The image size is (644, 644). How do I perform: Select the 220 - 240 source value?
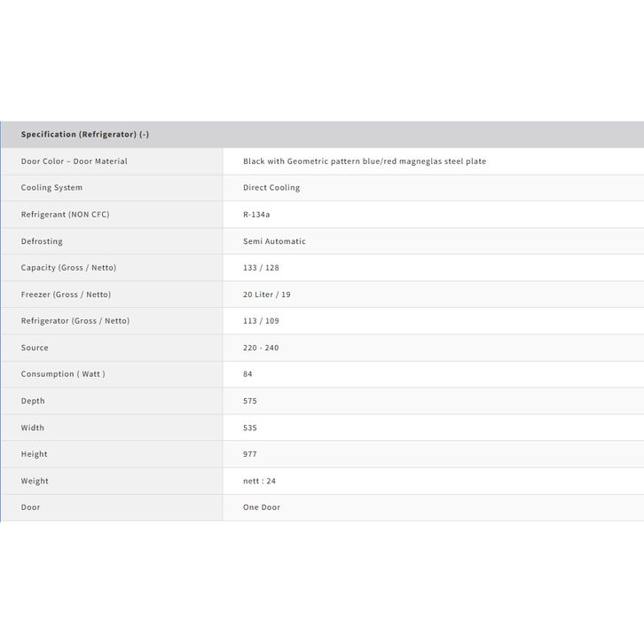click(261, 348)
